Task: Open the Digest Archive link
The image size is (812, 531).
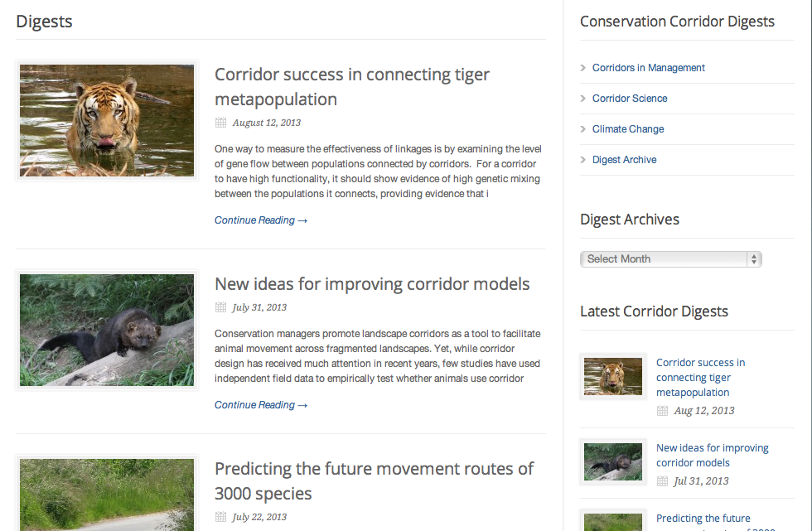Action: [x=624, y=160]
